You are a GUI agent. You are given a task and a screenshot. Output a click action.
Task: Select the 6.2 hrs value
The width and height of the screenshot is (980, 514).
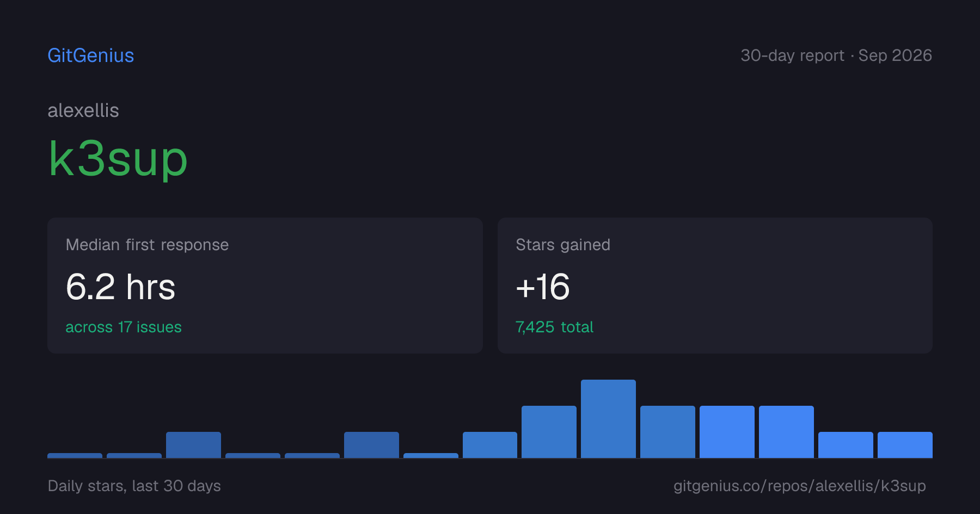tap(120, 287)
